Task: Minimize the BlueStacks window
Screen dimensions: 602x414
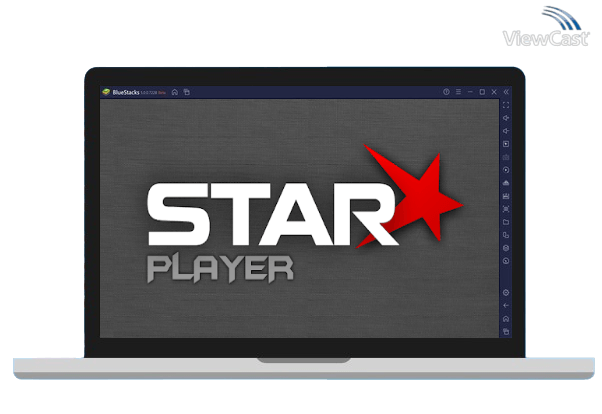Action: tap(470, 92)
